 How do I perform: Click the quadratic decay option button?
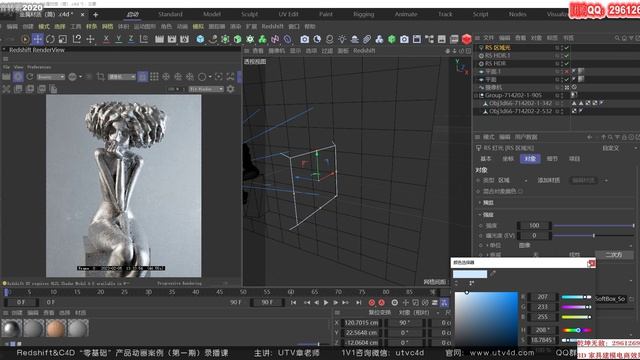(x=614, y=255)
